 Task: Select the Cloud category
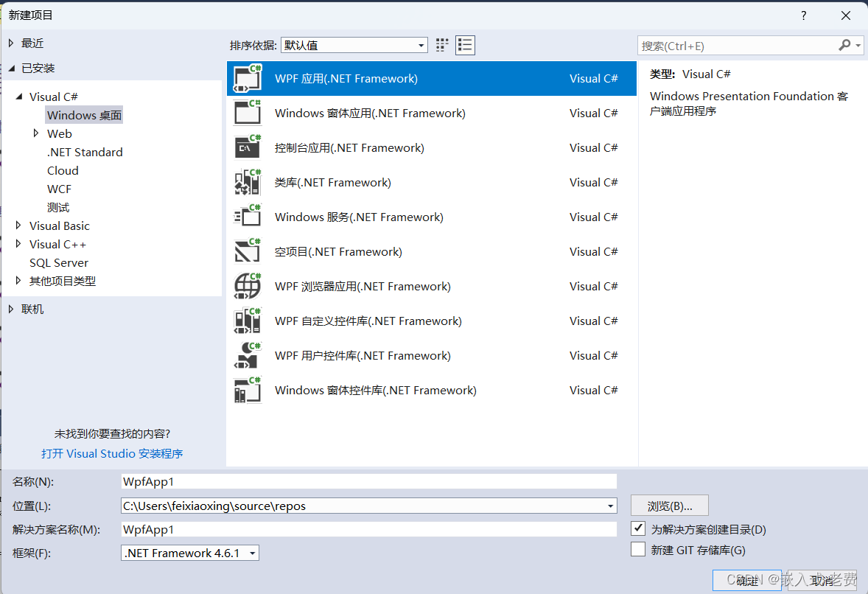point(63,170)
